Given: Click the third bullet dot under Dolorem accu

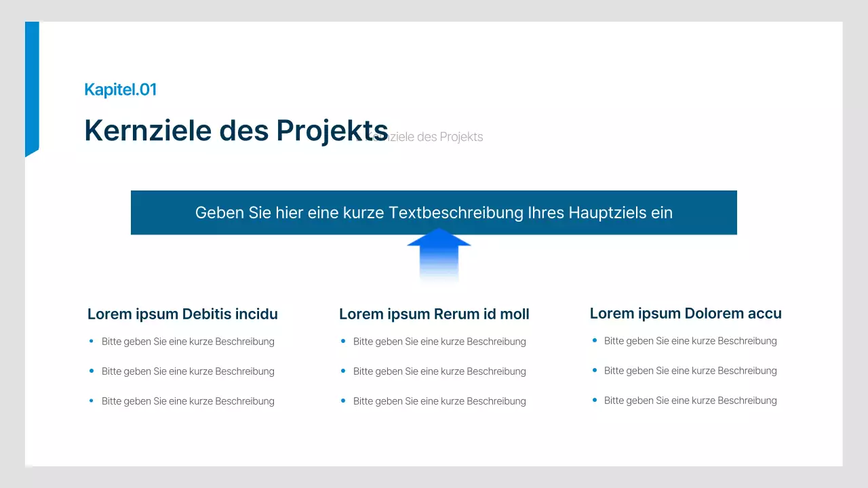Looking at the screenshot, I should tap(594, 400).
